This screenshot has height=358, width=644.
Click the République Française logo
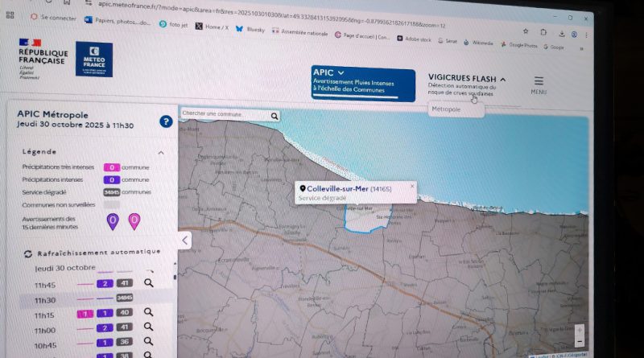pos(43,59)
